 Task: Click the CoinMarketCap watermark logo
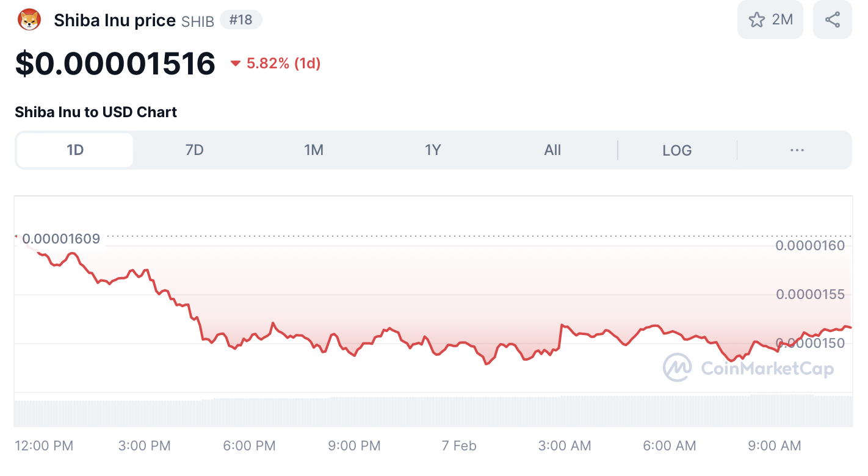[x=678, y=367]
